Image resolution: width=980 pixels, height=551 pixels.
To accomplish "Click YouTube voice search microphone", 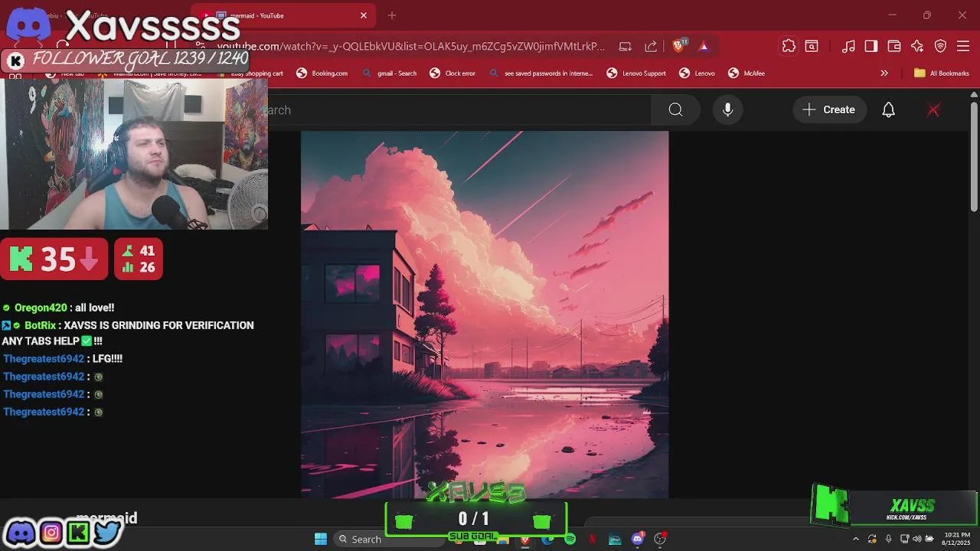I will pos(728,109).
